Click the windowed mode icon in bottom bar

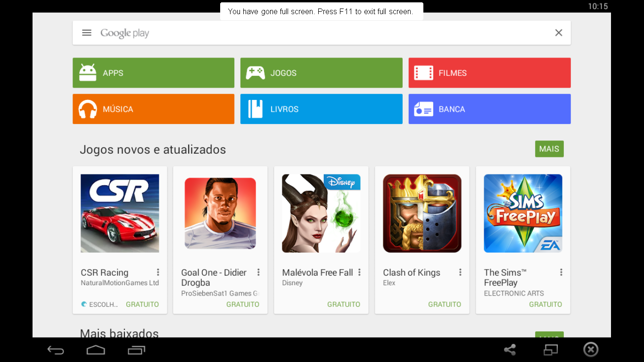tap(550, 350)
